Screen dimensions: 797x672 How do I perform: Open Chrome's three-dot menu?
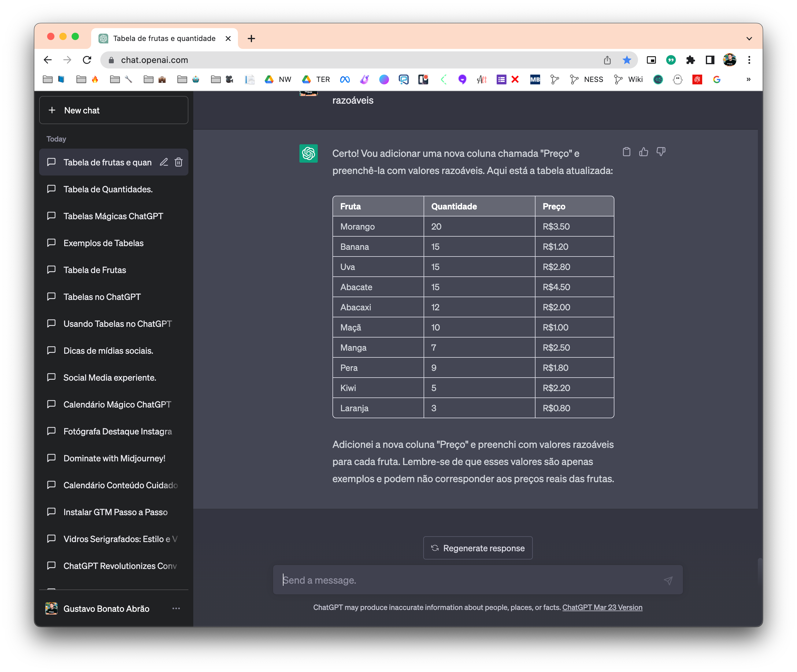[x=749, y=60]
